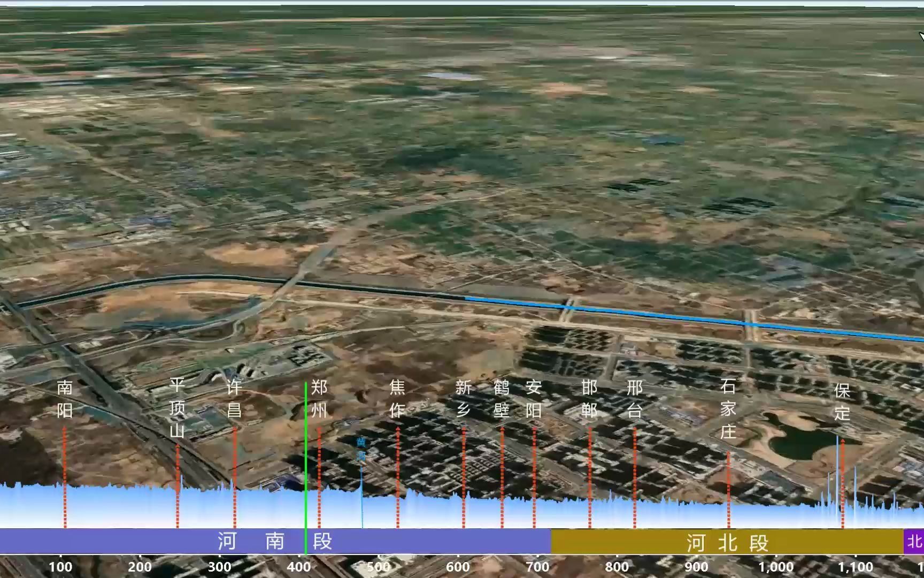The width and height of the screenshot is (924, 578).
Task: Click the 1,000 tick on distance axis
Action: click(776, 567)
